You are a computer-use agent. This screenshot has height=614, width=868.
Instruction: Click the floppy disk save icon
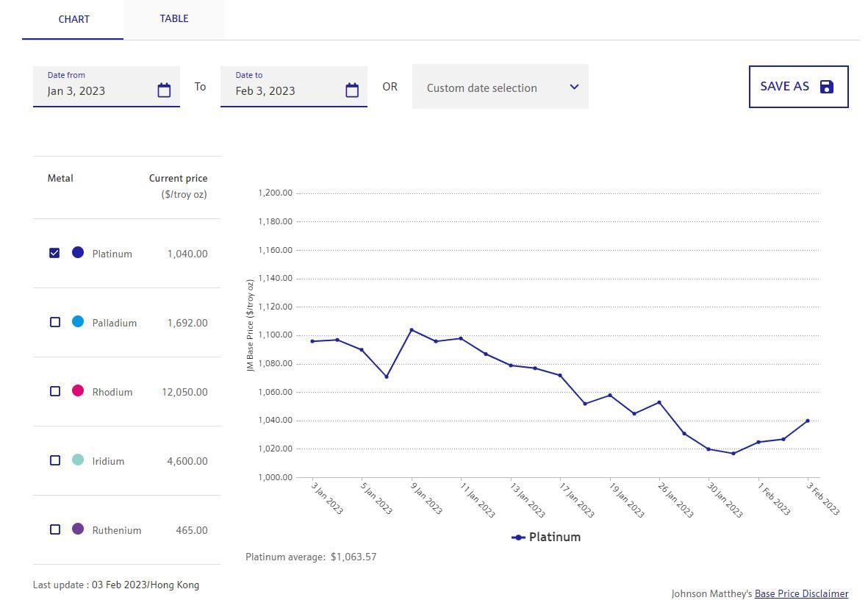pyautogui.click(x=827, y=87)
